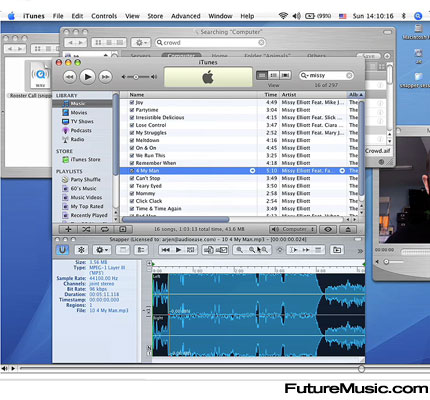Clear the missy search in iTunes
Image resolution: width=430 pixels, height=400 pixels.
pos(349,75)
